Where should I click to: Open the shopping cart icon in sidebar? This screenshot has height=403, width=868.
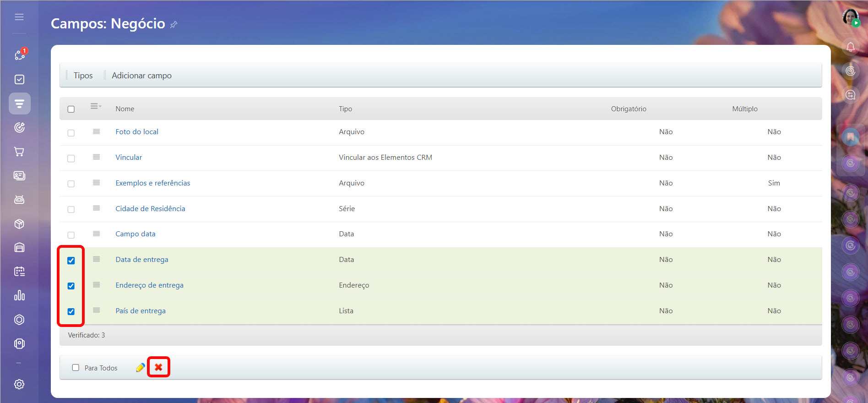pos(19,152)
